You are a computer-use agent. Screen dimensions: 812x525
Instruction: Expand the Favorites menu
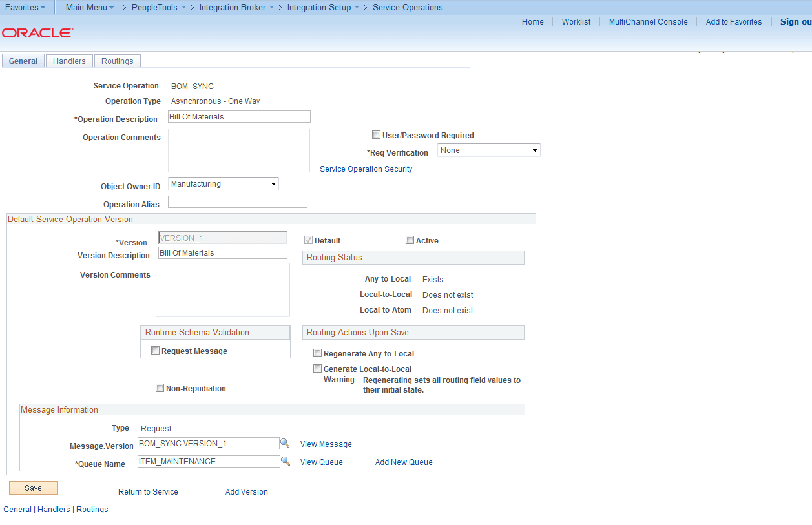coord(25,7)
